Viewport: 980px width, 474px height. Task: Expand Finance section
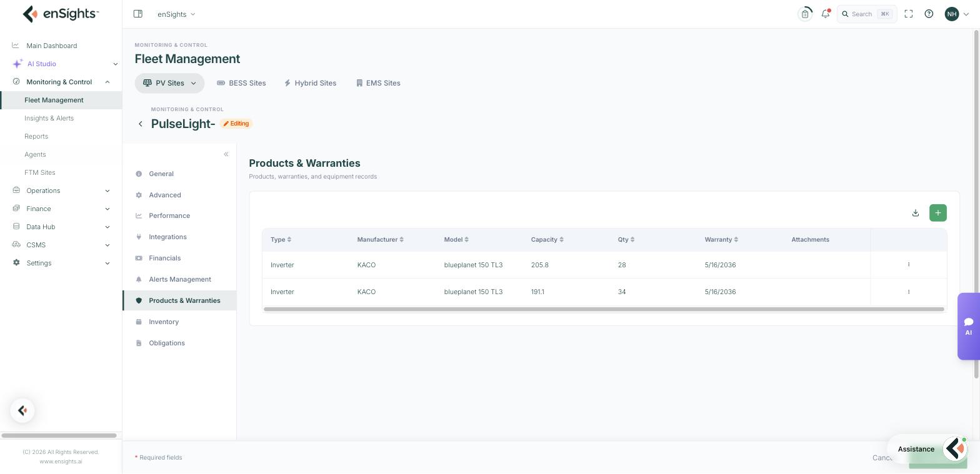pyautogui.click(x=61, y=209)
